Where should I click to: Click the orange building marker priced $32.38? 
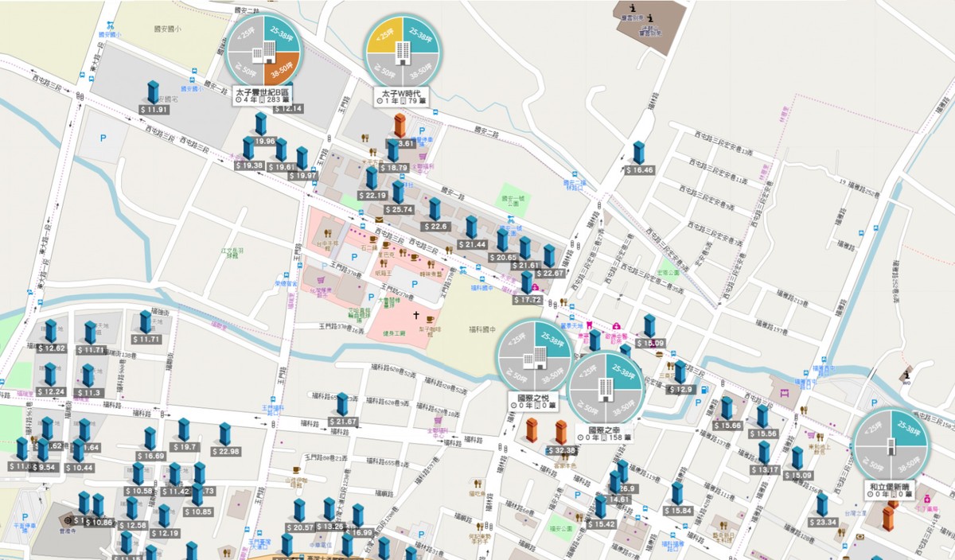(x=561, y=434)
